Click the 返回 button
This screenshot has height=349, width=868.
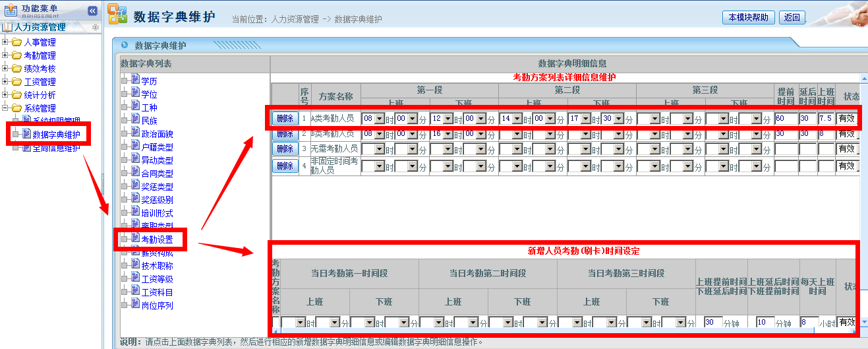tap(792, 18)
